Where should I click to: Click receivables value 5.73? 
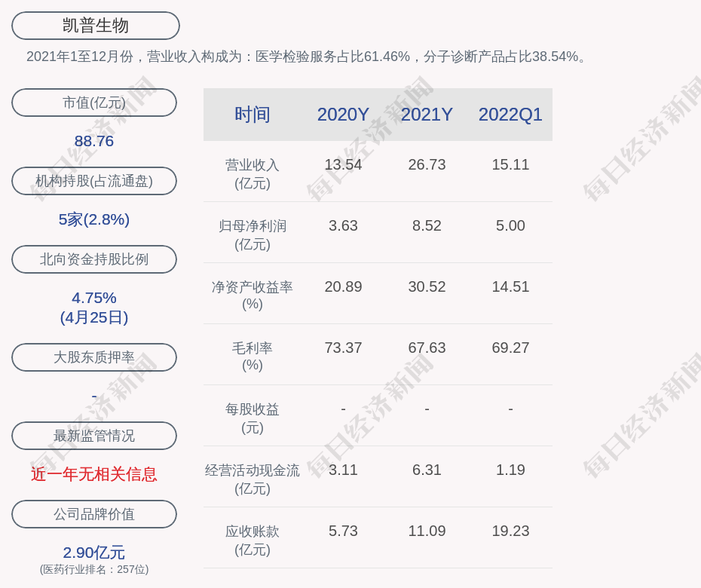click(x=343, y=531)
